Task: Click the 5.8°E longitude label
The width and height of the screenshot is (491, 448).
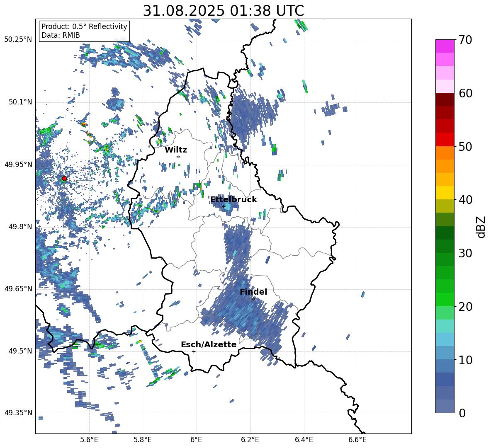Action: tap(143, 440)
